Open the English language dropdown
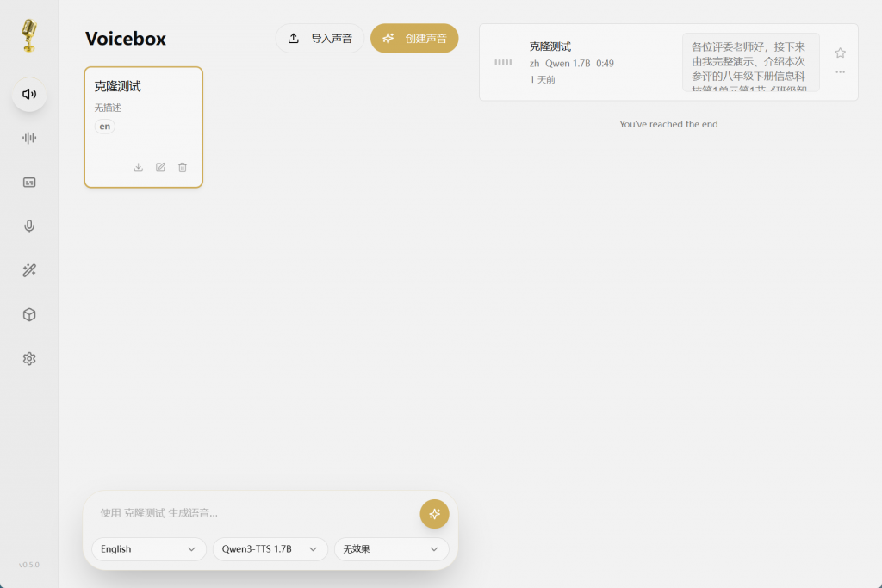882x588 pixels. click(148, 549)
